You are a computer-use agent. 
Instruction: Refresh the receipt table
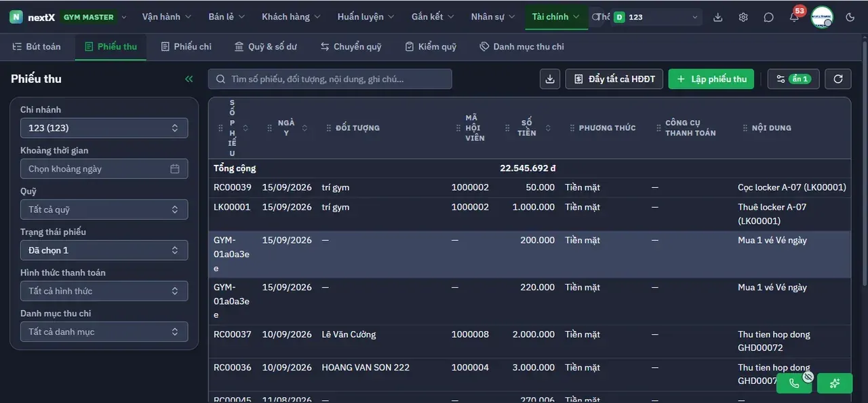point(838,79)
